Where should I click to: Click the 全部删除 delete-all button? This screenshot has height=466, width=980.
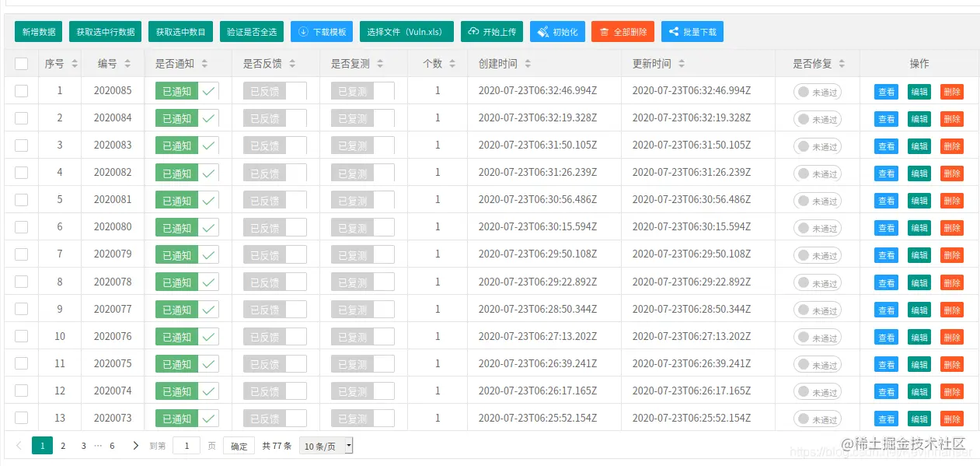coord(623,32)
